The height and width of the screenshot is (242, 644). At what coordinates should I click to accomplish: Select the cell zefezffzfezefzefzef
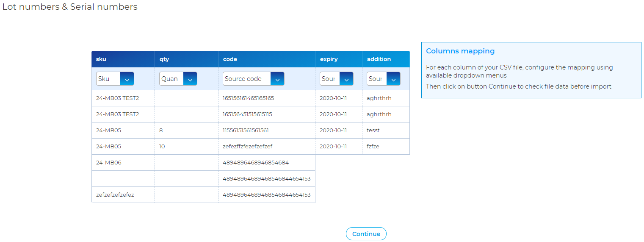267,147
